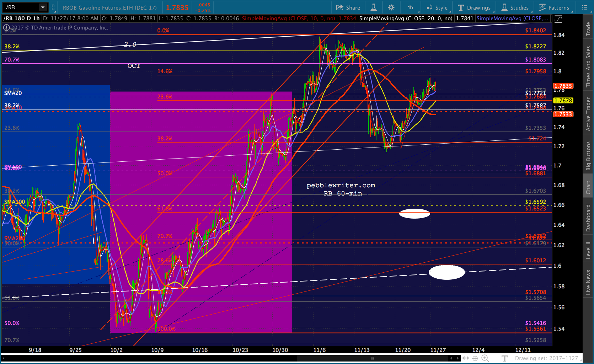Open the Drawings tools menu

[474, 7]
